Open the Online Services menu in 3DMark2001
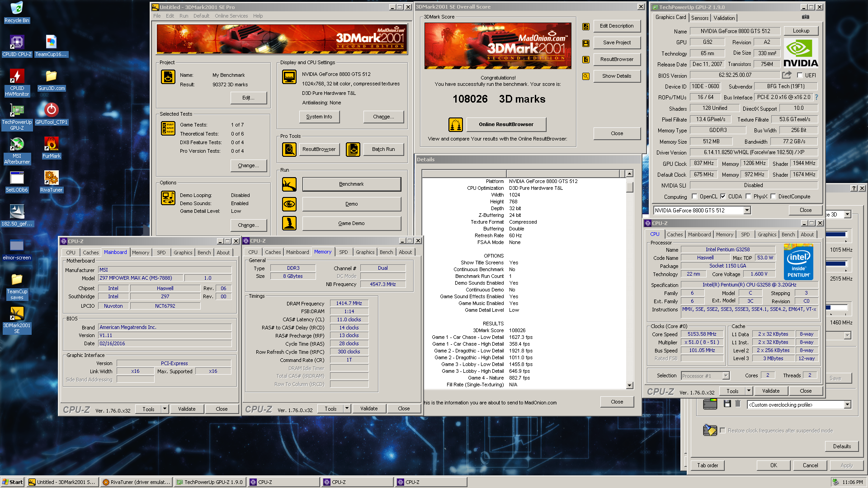This screenshot has width=868, height=488. click(x=231, y=16)
